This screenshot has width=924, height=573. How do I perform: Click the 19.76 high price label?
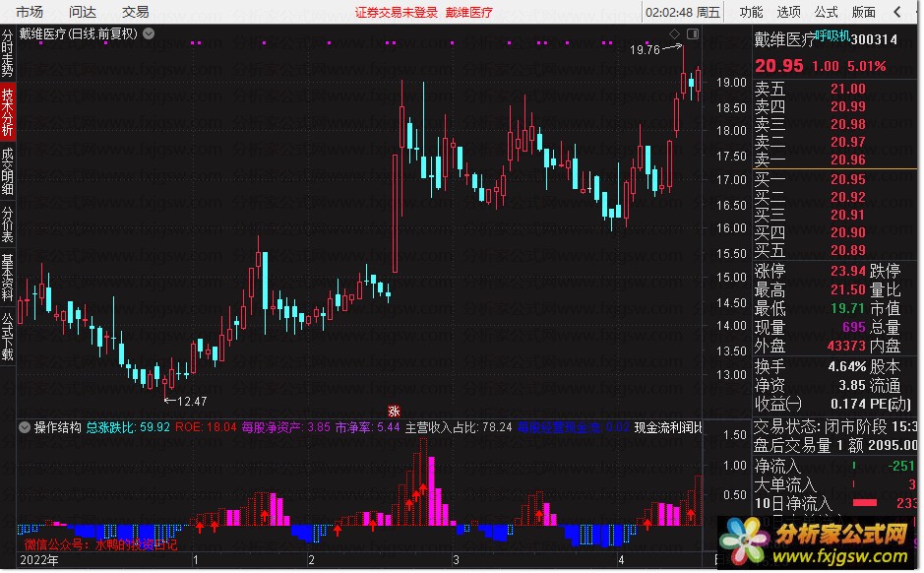click(645, 50)
